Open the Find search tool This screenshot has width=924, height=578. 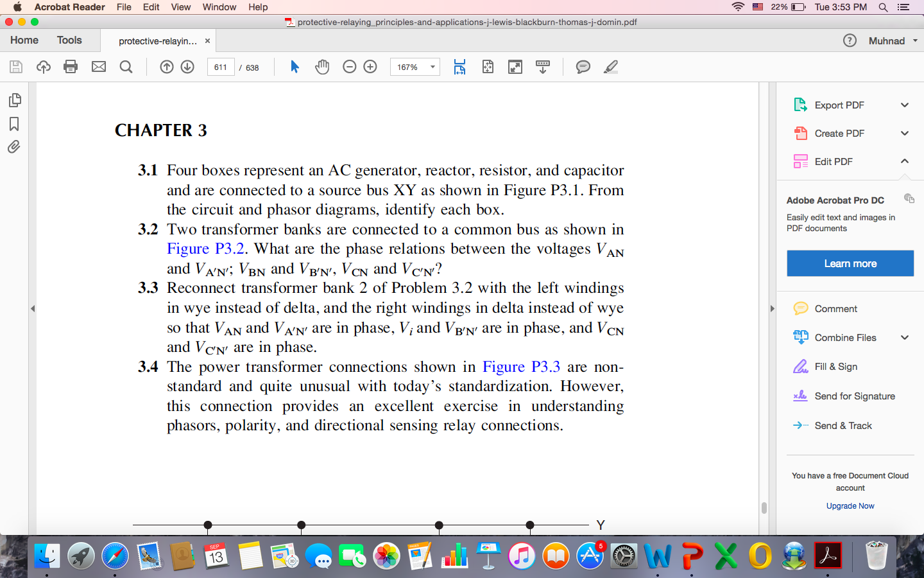(x=126, y=66)
